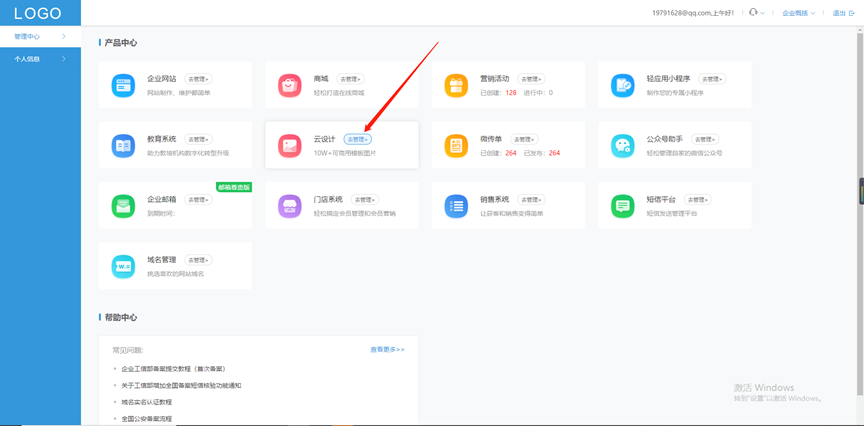Viewport: 864px width, 426px height.
Task: Click the logout arrow icon beside 退出
Action: coord(852,13)
